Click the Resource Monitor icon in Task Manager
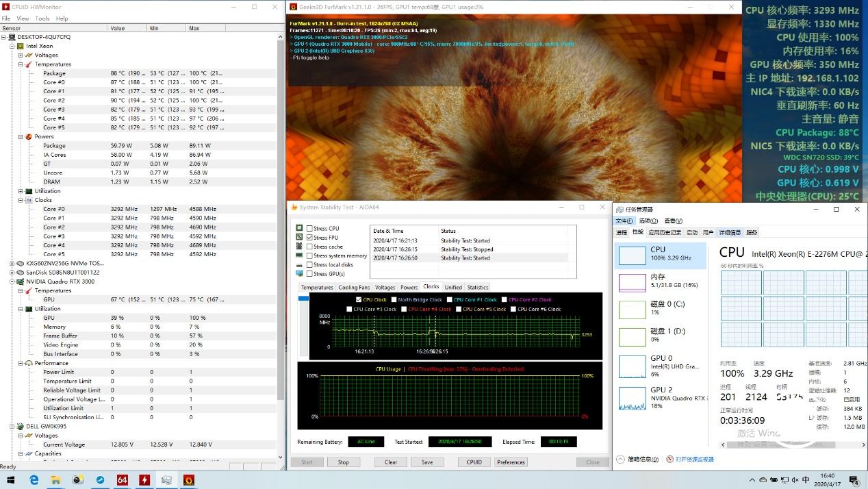Screen dimensions: 868x489 point(669,459)
